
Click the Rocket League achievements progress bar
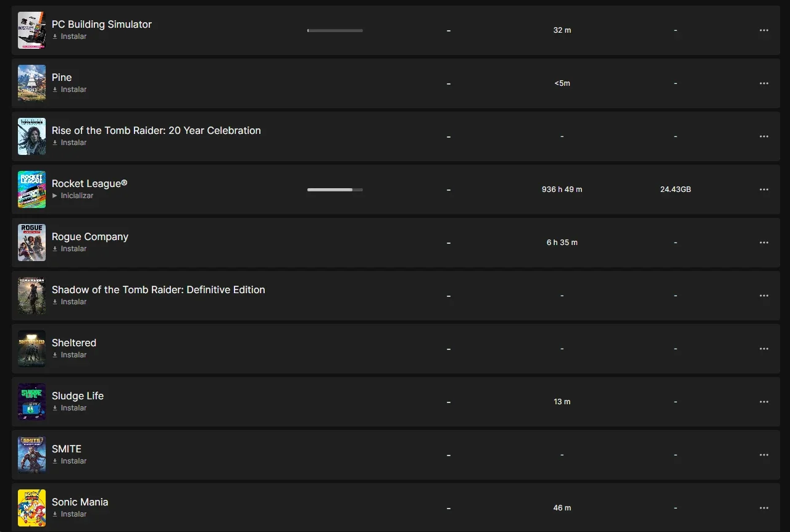point(335,189)
